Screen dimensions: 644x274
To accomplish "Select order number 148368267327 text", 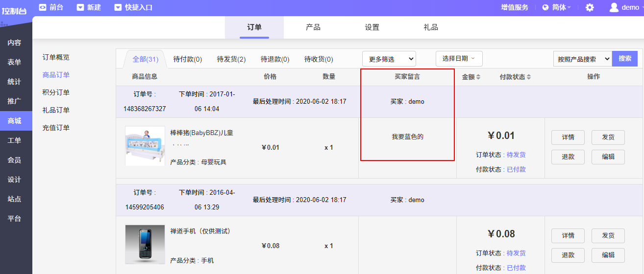I will 145,109.
